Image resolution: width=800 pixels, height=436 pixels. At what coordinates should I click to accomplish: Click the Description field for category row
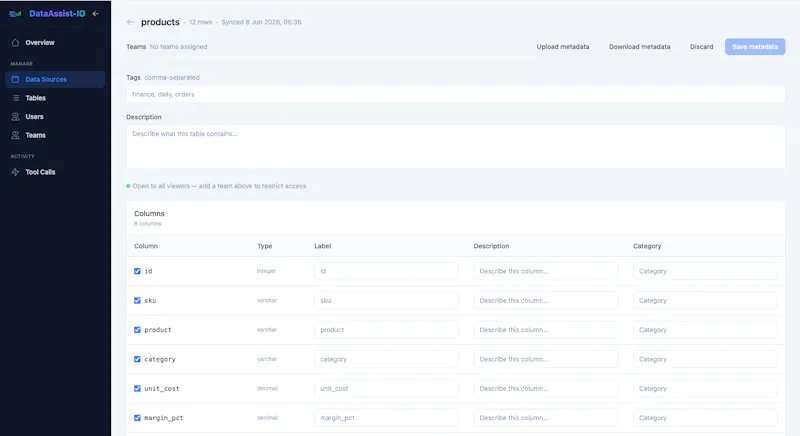(x=545, y=360)
